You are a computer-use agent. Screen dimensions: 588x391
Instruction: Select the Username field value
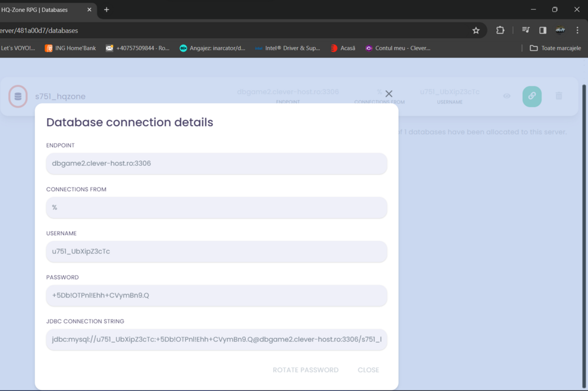[216, 252]
